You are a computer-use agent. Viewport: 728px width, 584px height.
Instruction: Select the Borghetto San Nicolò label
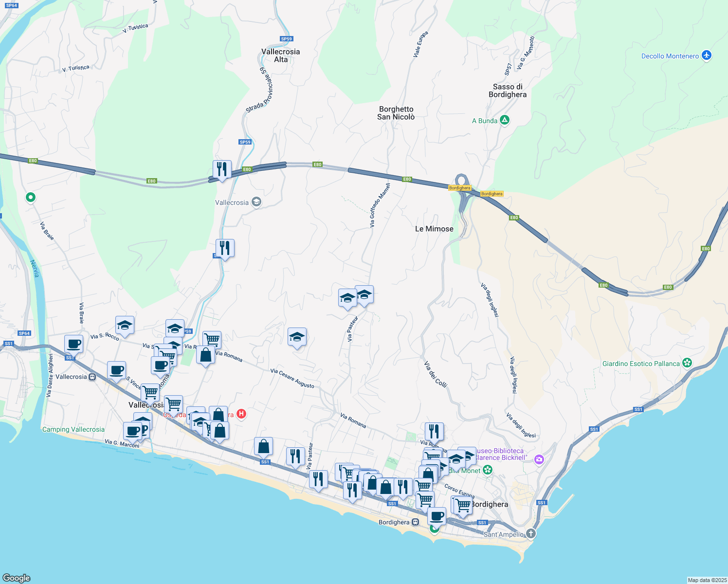[396, 113]
